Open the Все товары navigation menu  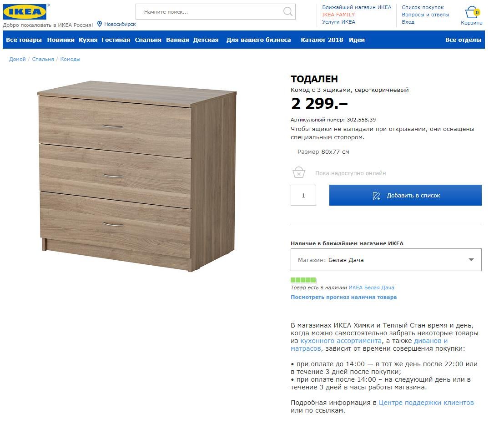[24, 40]
